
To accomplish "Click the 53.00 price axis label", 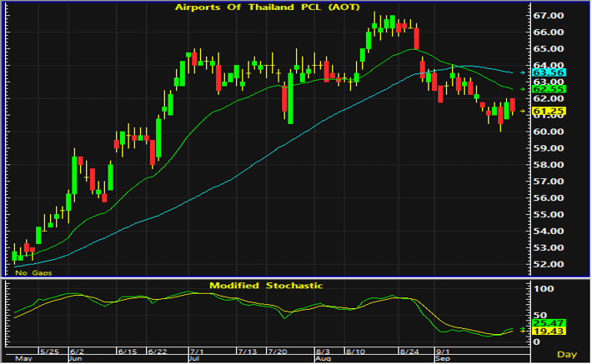I will [x=548, y=248].
